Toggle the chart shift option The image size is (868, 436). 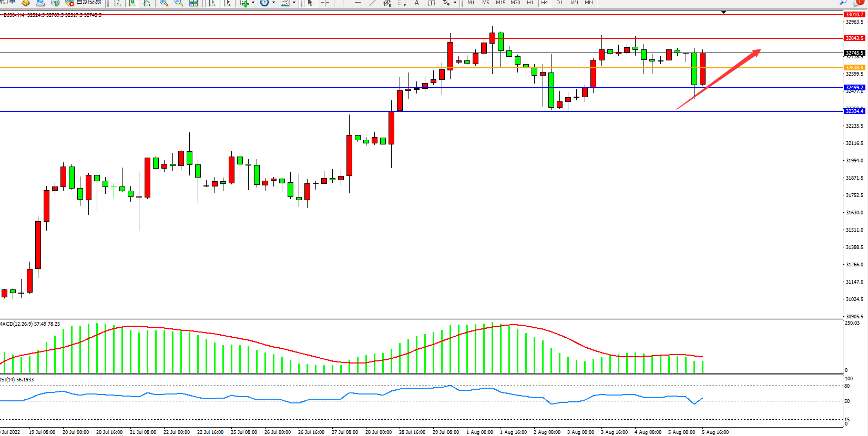tap(227, 3)
